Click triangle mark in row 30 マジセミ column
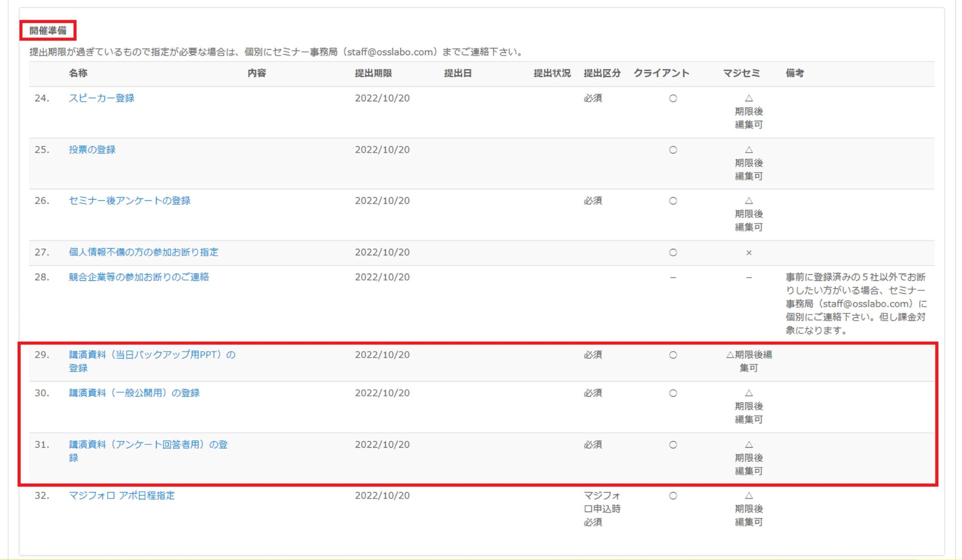The width and height of the screenshot is (962, 560). click(749, 393)
